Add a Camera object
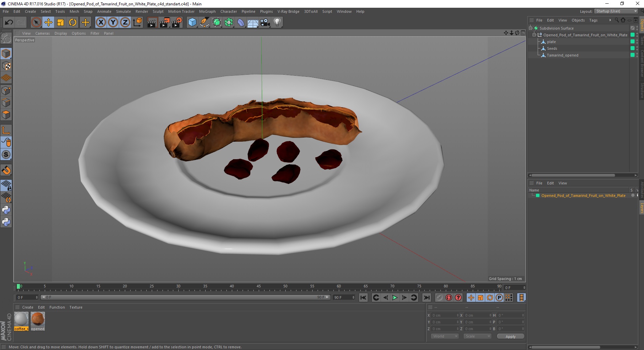The height and width of the screenshot is (350, 644). (265, 23)
